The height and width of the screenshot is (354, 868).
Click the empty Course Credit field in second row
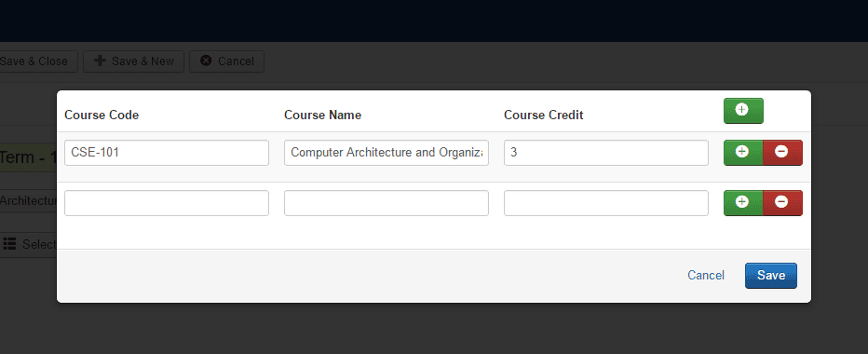pos(606,203)
